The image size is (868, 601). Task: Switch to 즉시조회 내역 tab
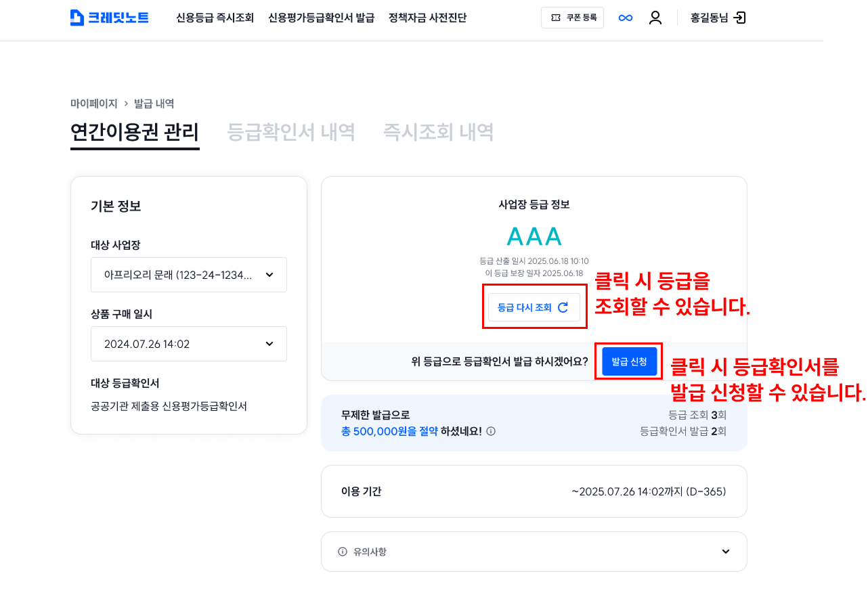tap(438, 132)
